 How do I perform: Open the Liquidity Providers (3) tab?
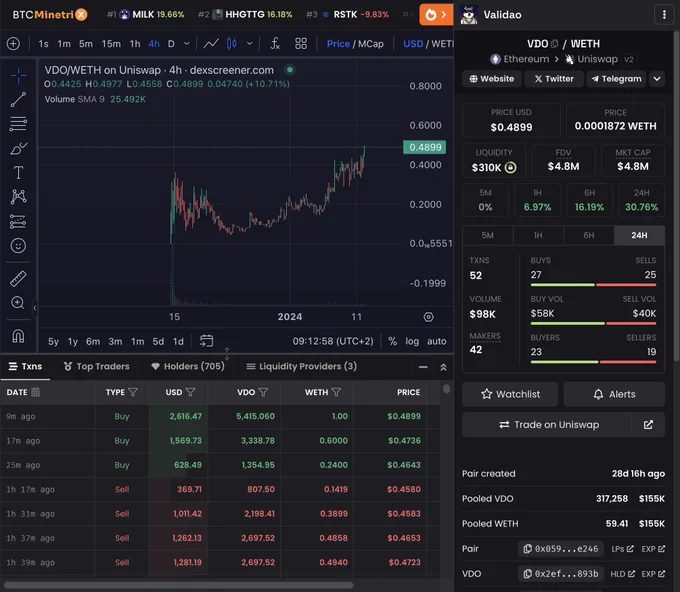(x=301, y=366)
